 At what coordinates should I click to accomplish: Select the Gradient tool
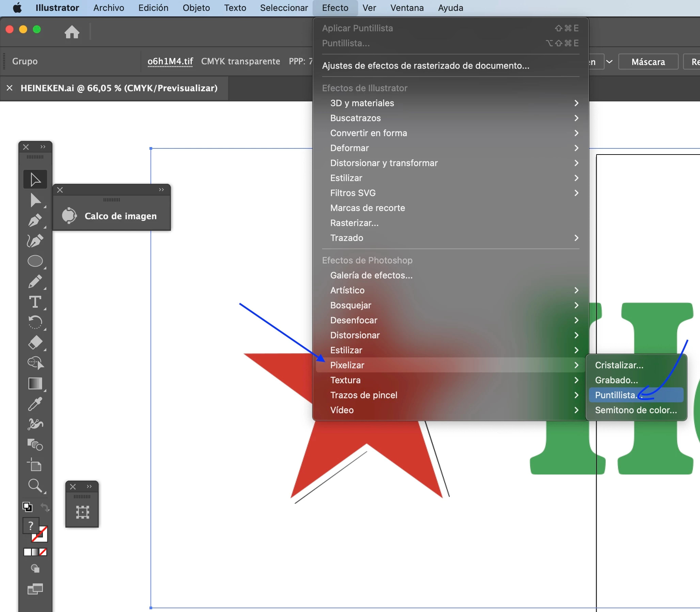pyautogui.click(x=35, y=384)
